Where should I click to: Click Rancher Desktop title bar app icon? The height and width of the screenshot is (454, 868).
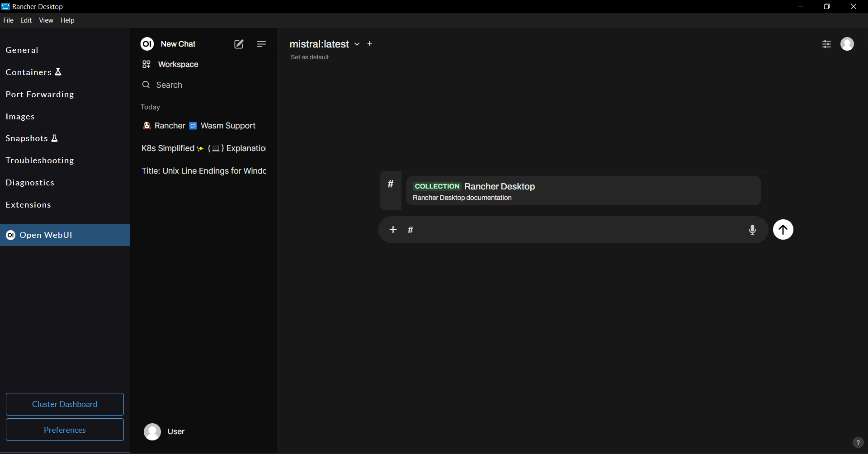click(5, 6)
